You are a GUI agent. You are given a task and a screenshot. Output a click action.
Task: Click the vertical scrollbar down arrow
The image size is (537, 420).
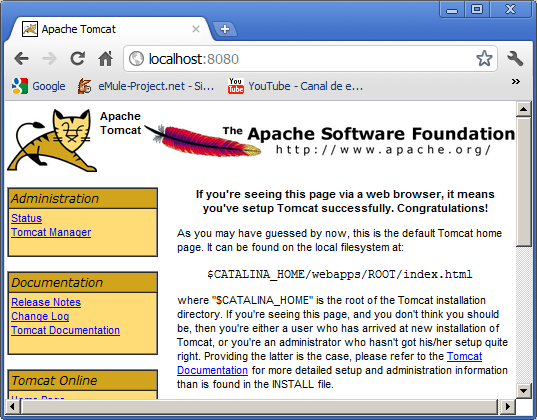(524, 390)
